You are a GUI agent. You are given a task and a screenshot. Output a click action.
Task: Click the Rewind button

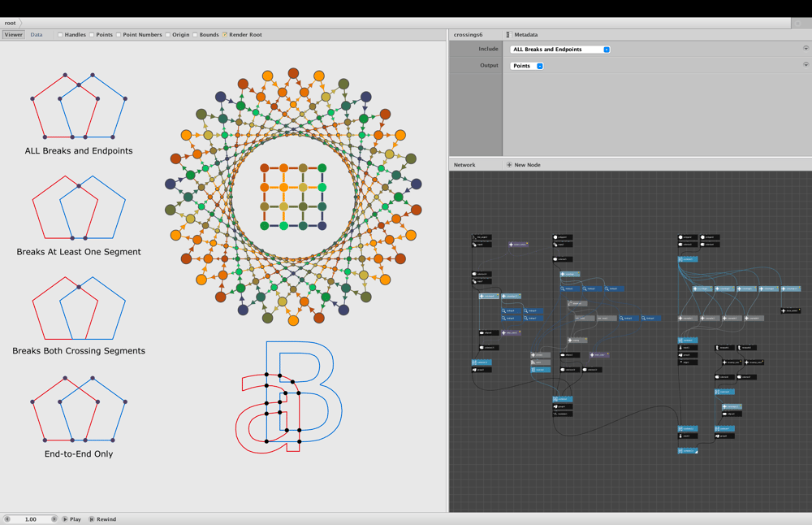[102, 518]
